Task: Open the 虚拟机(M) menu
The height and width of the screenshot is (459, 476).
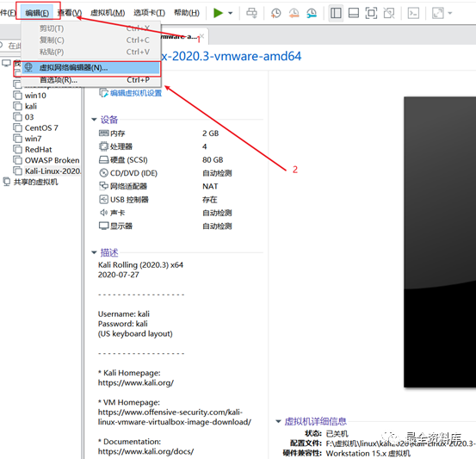Action: [108, 13]
